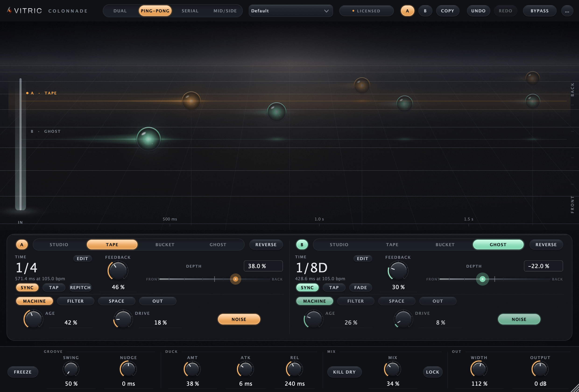Click UNDO in the header
Viewport: 579px width, 392px height.
click(478, 11)
